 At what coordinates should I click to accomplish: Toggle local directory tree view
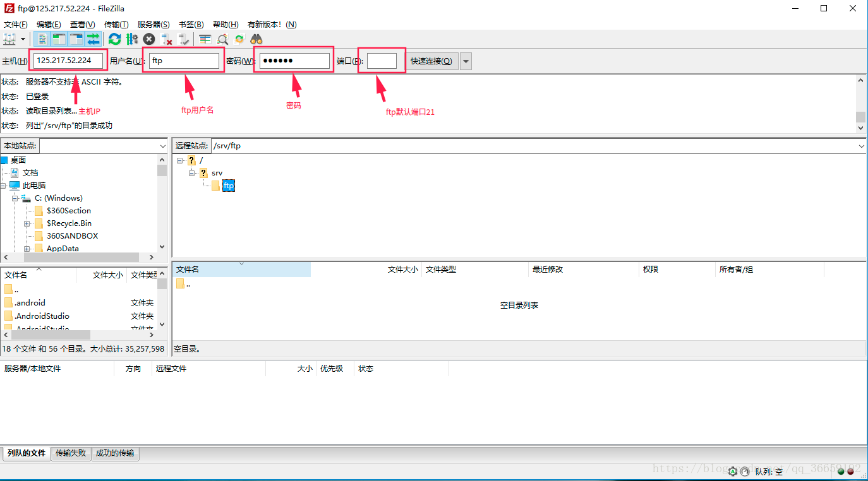coord(59,39)
